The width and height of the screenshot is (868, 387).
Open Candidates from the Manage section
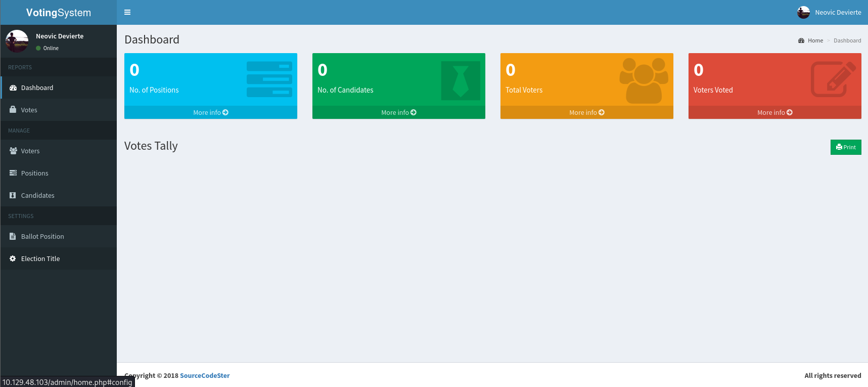(x=37, y=195)
